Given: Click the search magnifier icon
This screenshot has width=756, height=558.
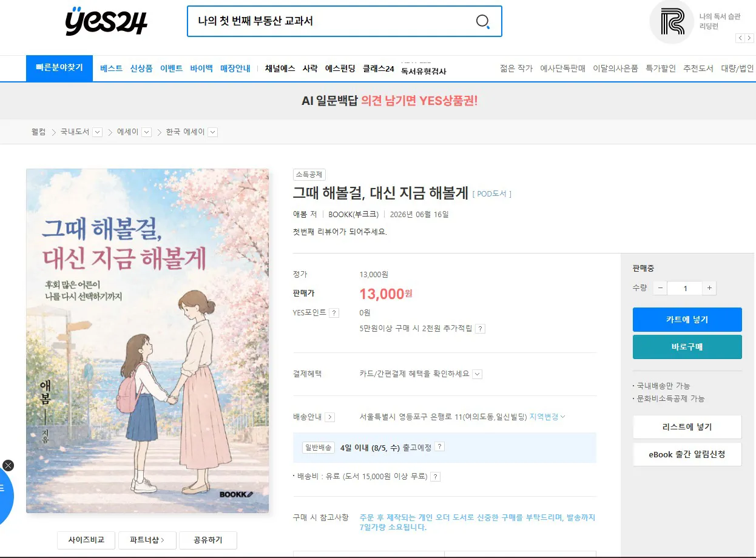Looking at the screenshot, I should click(x=483, y=22).
